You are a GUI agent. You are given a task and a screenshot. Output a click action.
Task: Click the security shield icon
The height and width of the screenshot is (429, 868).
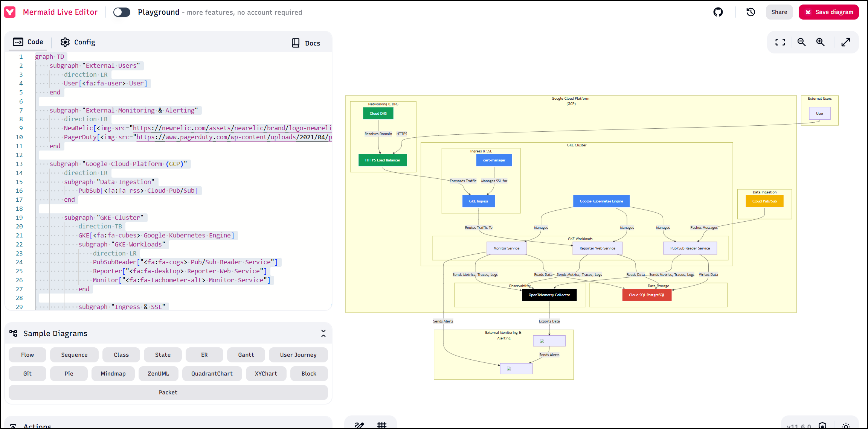tap(822, 426)
